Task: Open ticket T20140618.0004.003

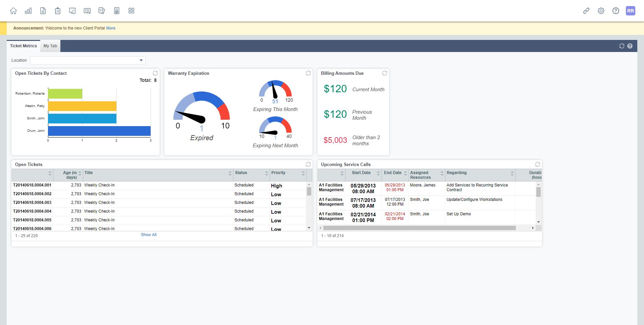Action: point(32,203)
